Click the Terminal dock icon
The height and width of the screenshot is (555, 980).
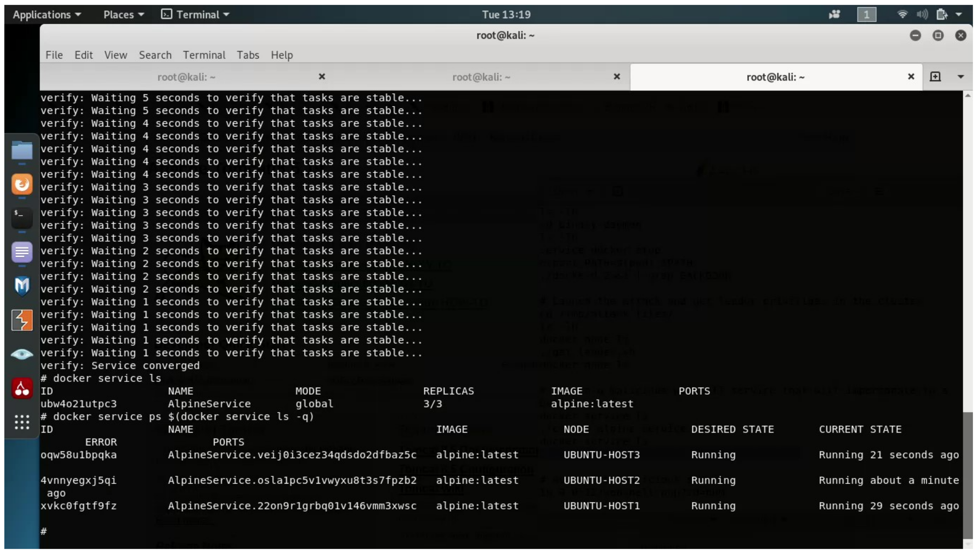pyautogui.click(x=22, y=217)
